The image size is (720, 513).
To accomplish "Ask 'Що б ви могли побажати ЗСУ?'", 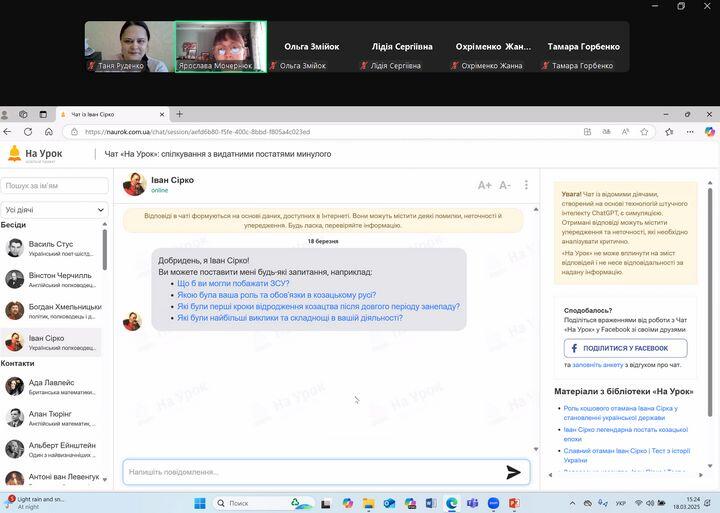I will [233, 283].
